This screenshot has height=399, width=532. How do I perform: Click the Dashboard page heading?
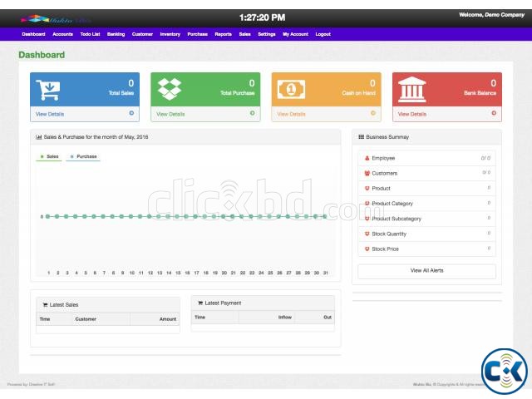point(42,55)
